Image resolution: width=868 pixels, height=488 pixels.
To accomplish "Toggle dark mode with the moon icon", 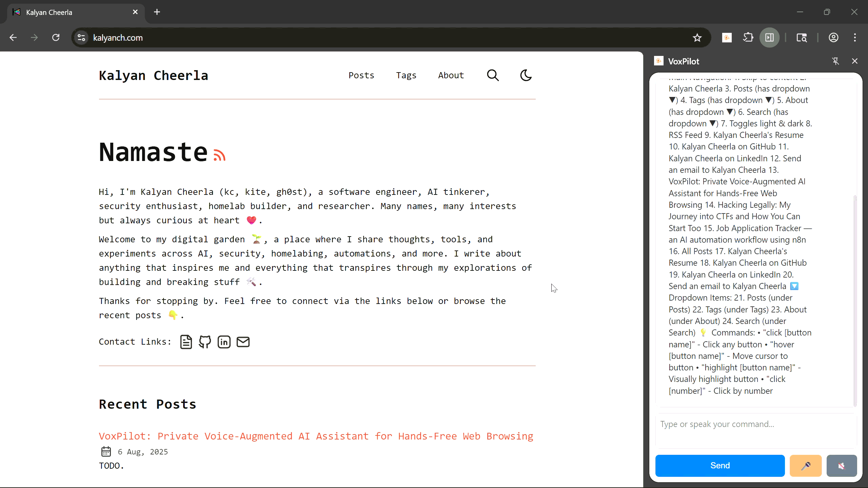I will [x=526, y=75].
